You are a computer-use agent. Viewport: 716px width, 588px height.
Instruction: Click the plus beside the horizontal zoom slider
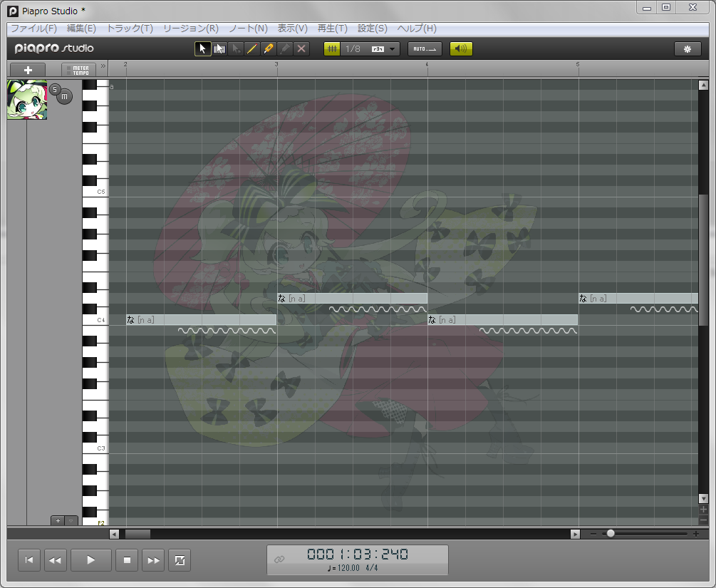(x=696, y=534)
